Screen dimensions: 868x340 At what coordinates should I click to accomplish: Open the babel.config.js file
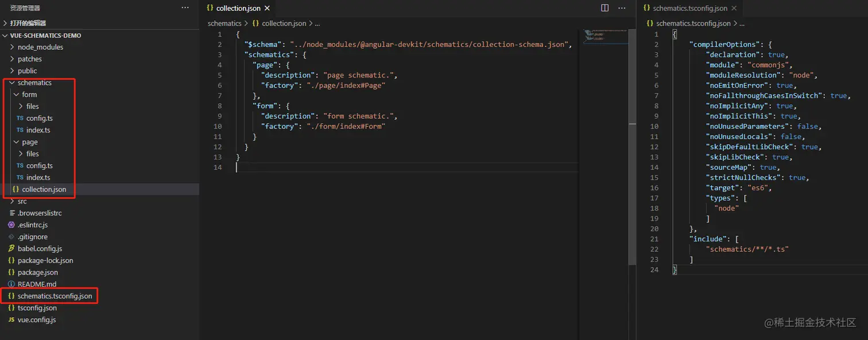pos(40,249)
